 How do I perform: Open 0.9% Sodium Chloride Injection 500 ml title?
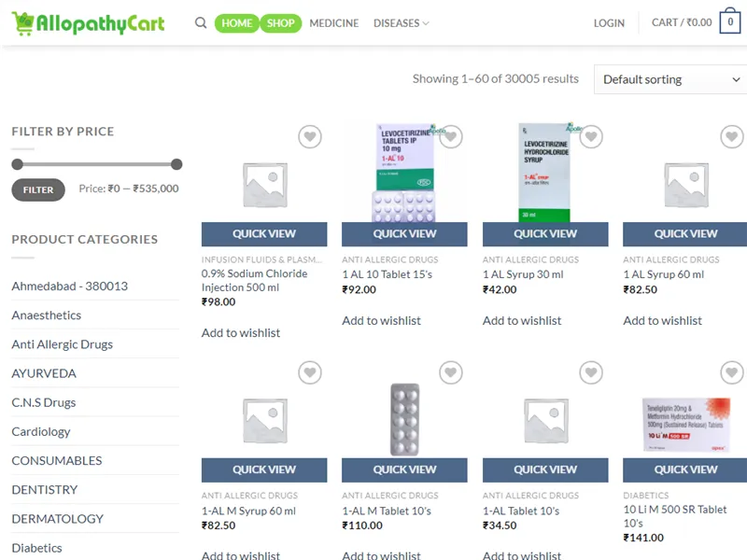[x=254, y=281]
